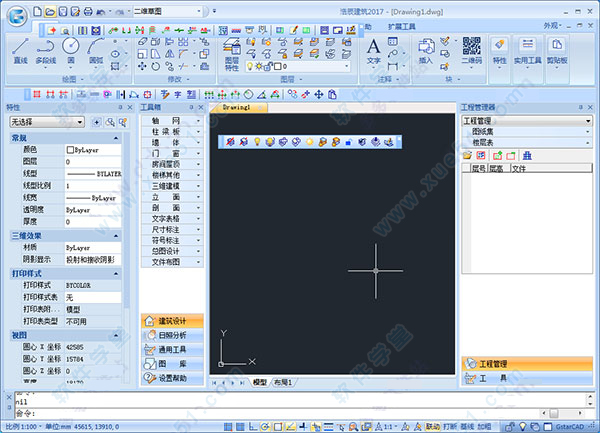The width and height of the screenshot is (600, 433).
Task: Open the 扩展工具 ribbon tab
Action: coord(403,26)
